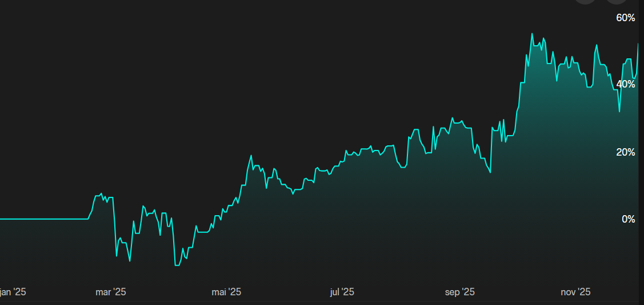
Task: Click the mai '25 axis label
Action: click(x=226, y=292)
